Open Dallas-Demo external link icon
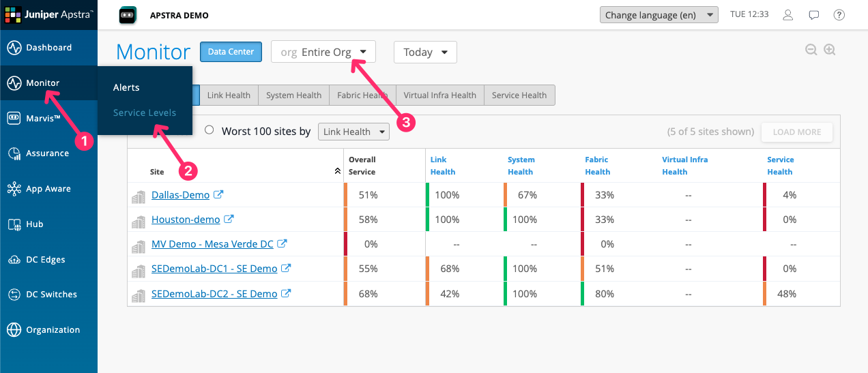This screenshot has width=868, height=373. [218, 194]
